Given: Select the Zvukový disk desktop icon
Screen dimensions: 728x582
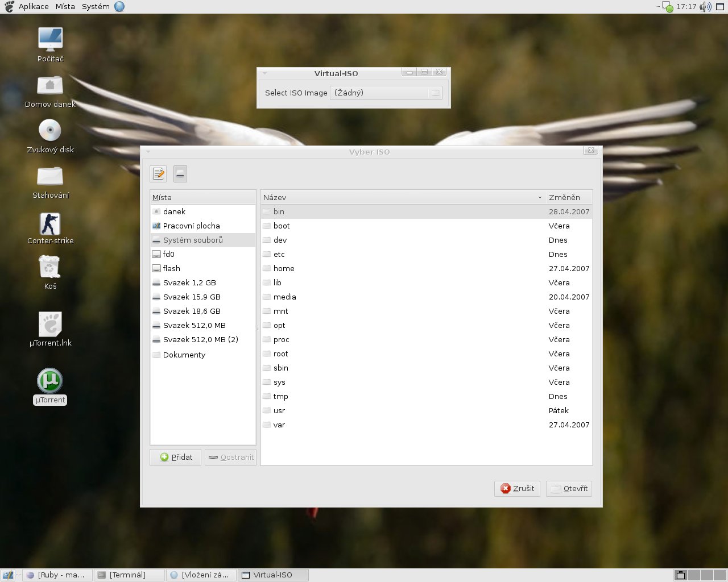Looking at the screenshot, I should pyautogui.click(x=50, y=131).
